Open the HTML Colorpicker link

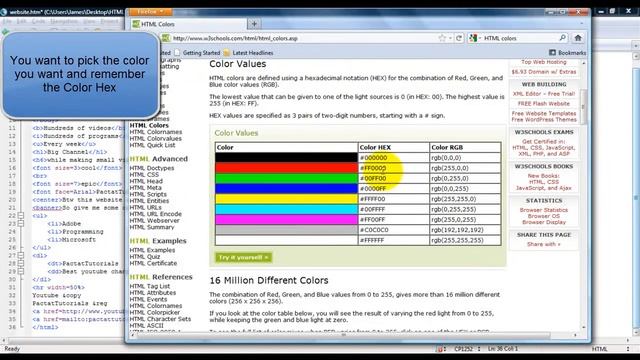pyautogui.click(x=155, y=312)
